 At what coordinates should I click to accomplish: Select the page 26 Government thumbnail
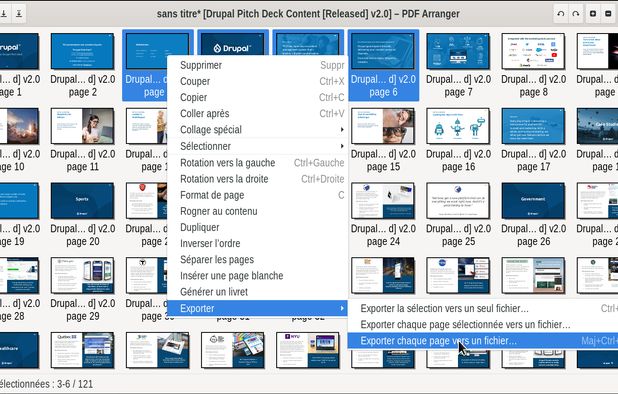(533, 201)
